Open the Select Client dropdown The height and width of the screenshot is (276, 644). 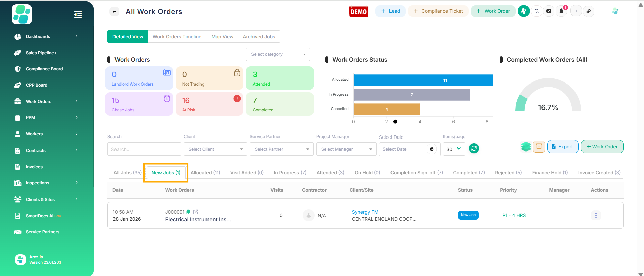215,149
